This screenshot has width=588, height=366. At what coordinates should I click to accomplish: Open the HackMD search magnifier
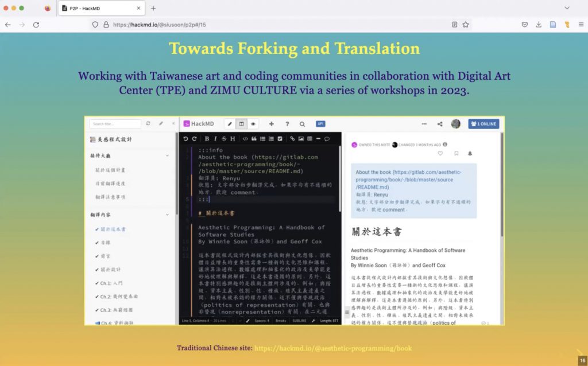(302, 124)
